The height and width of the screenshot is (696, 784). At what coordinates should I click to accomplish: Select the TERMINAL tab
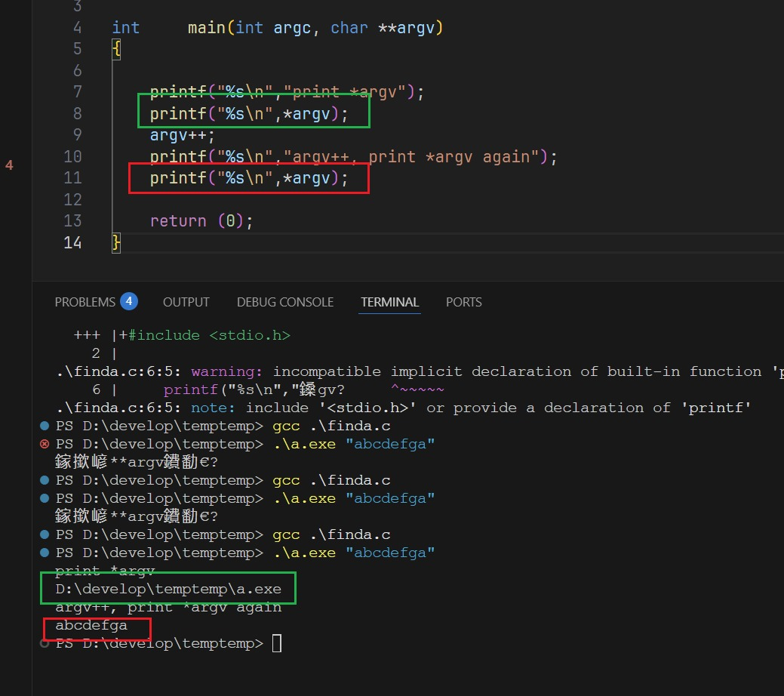click(389, 302)
